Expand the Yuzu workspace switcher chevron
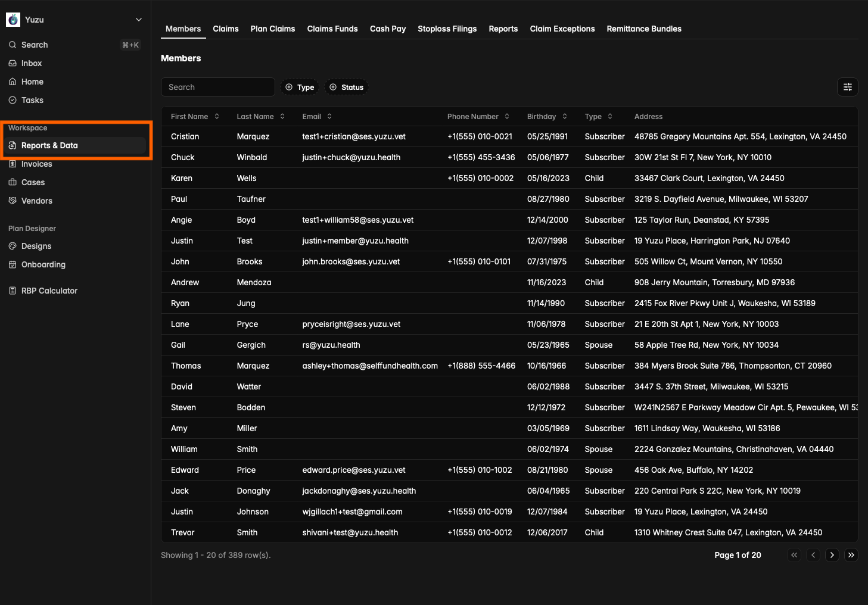Viewport: 868px width, 605px height. click(139, 20)
